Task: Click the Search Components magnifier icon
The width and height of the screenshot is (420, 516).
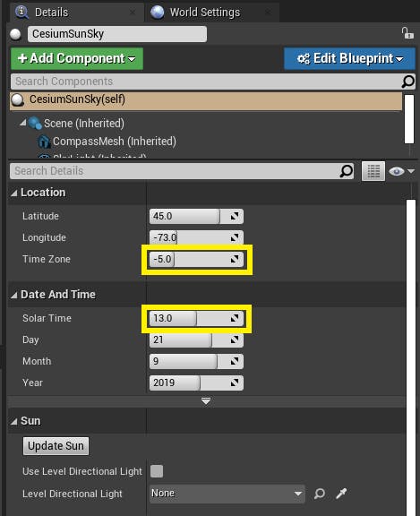Action: (x=407, y=82)
